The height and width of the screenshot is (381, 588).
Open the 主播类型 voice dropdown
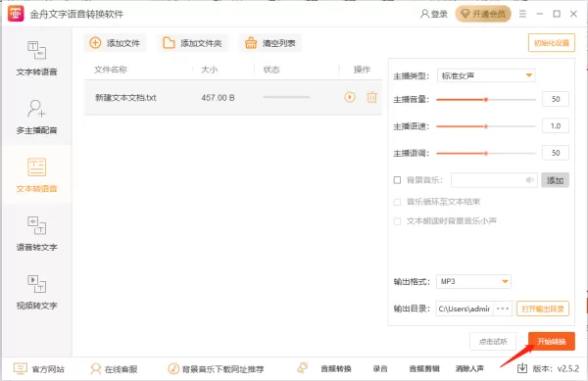click(486, 75)
